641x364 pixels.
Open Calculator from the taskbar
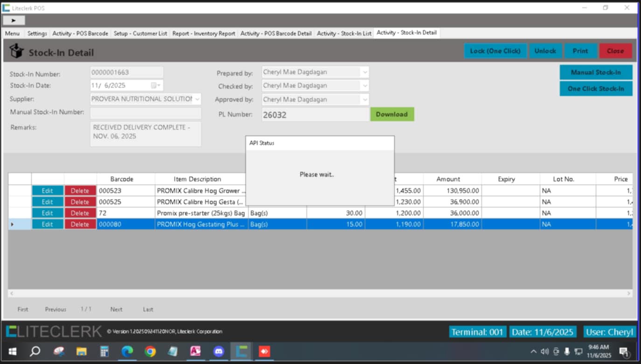coord(105,351)
